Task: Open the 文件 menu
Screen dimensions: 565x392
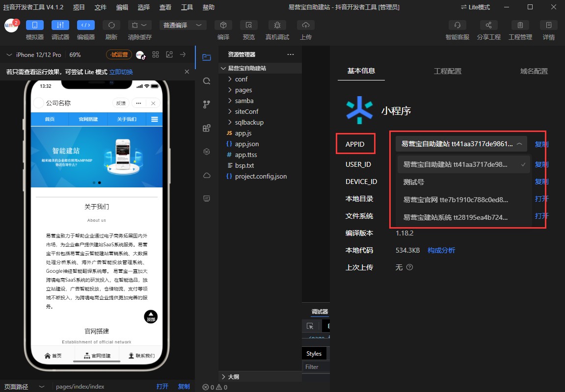Action: pos(100,7)
